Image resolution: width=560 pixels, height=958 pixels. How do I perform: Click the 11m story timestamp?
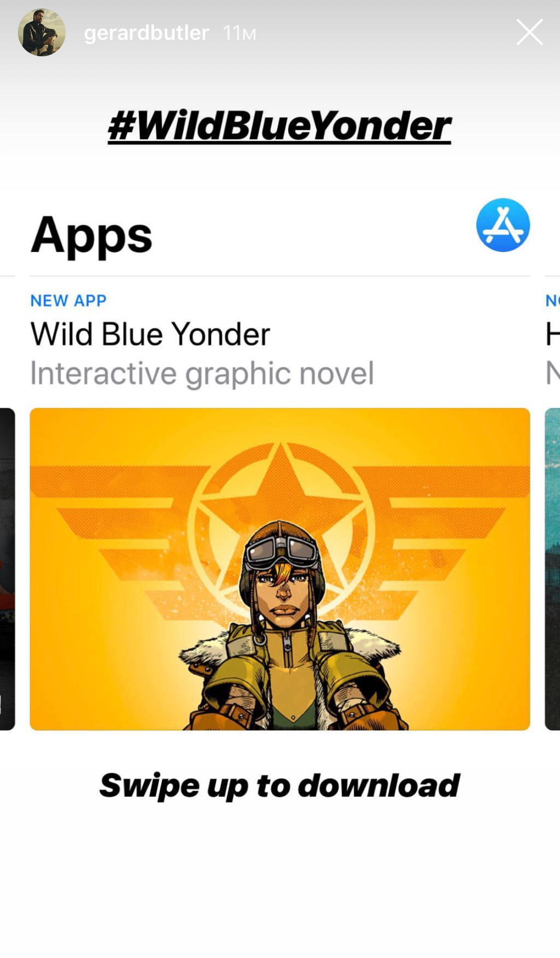point(239,33)
